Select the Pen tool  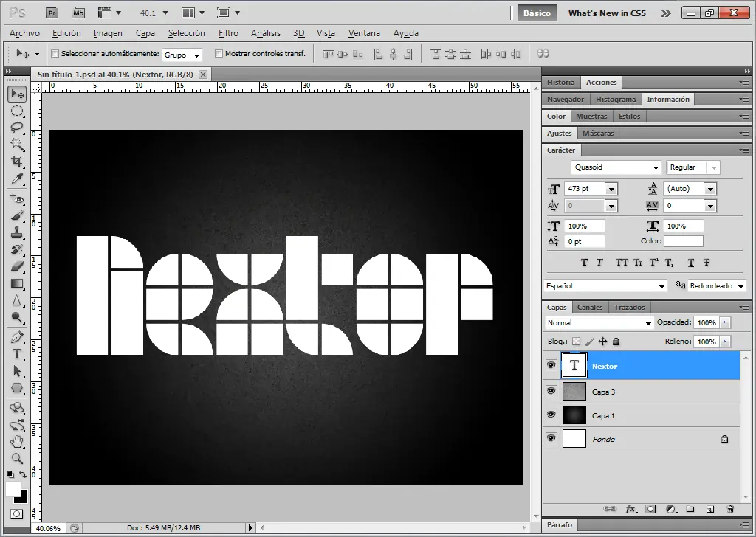pos(17,337)
